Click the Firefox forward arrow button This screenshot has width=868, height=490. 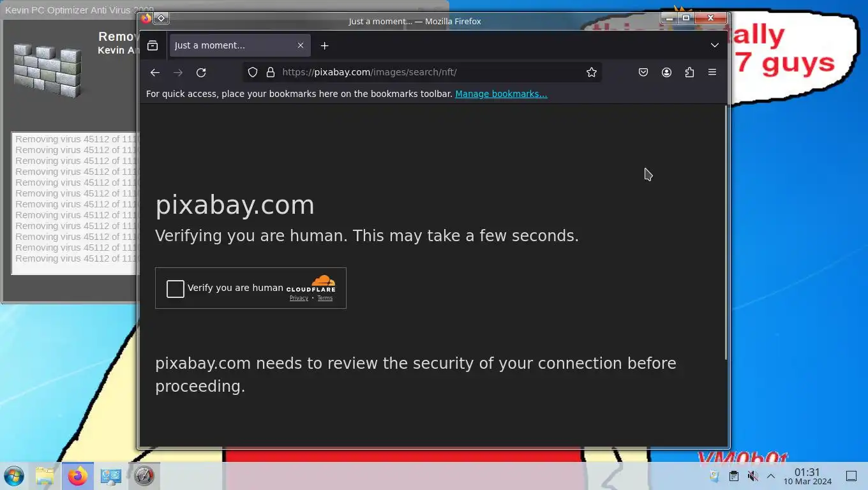tap(178, 73)
